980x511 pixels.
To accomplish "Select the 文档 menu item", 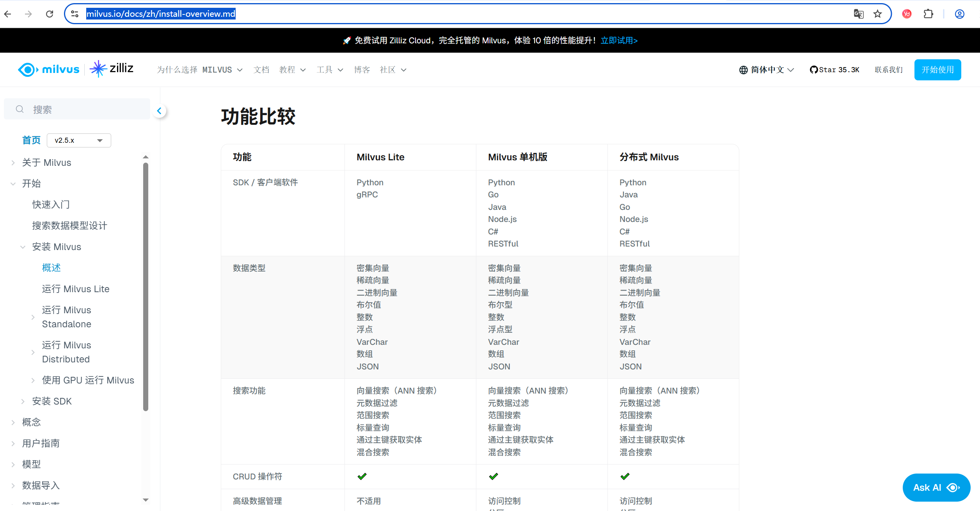I will (x=261, y=69).
